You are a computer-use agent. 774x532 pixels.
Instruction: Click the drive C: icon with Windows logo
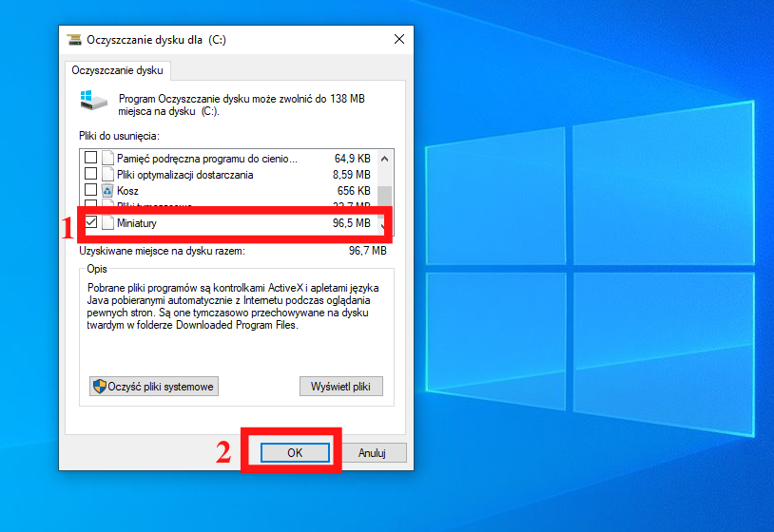(x=93, y=100)
